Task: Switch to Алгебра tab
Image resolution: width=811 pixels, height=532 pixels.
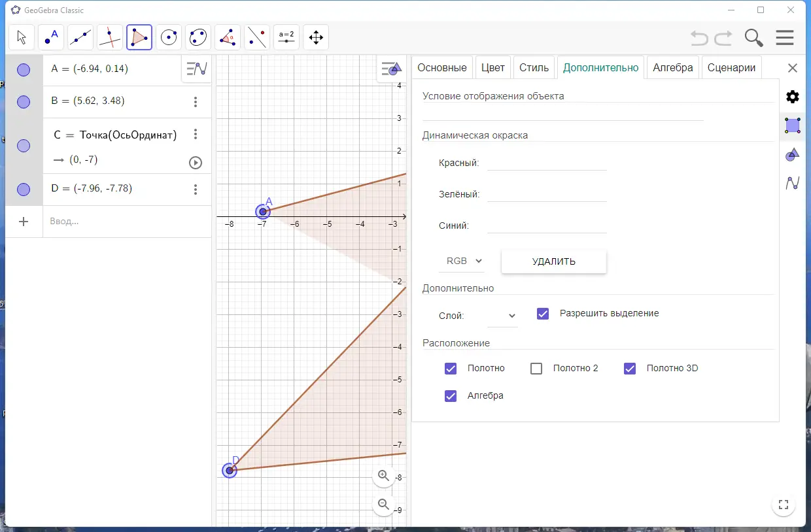Action: [x=673, y=67]
